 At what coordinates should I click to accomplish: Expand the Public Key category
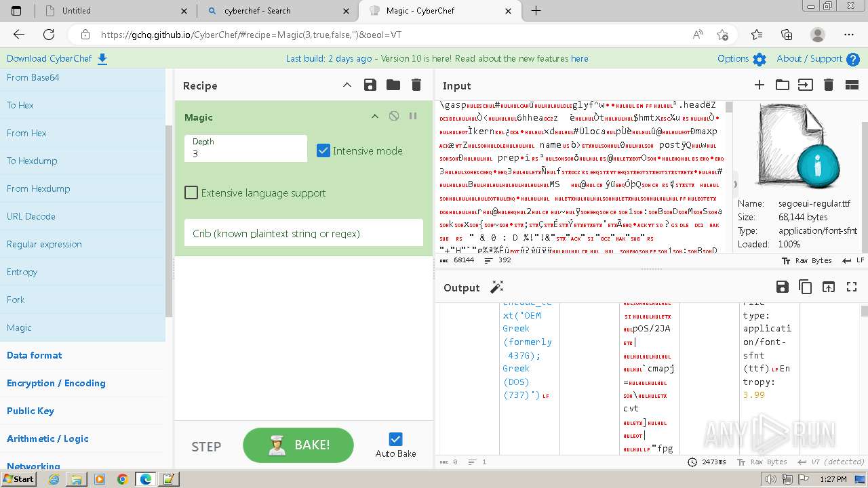point(83,411)
